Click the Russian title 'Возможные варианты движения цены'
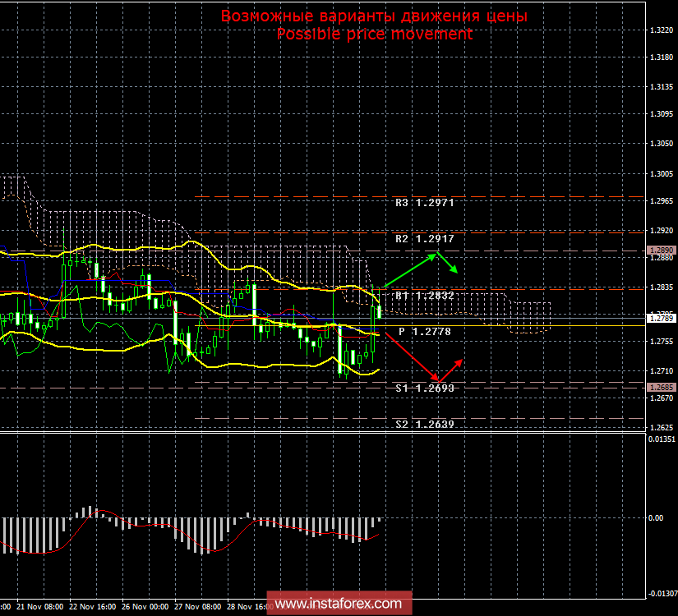678x616 pixels. pos(374,16)
